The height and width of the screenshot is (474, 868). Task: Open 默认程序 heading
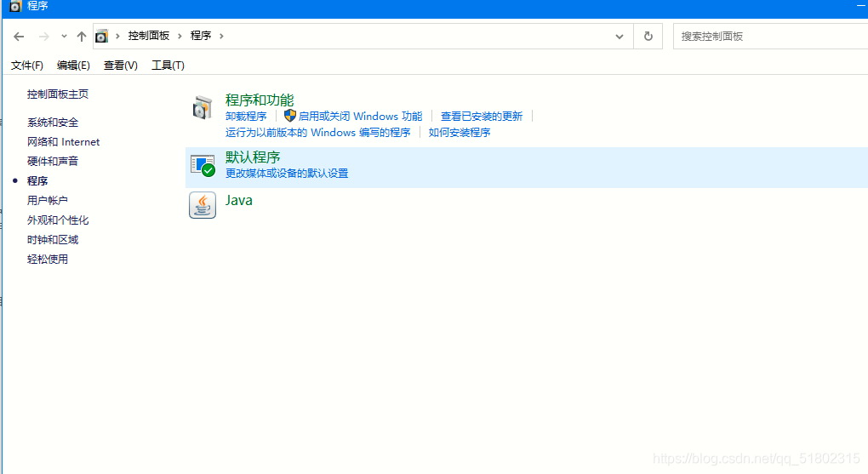point(253,157)
